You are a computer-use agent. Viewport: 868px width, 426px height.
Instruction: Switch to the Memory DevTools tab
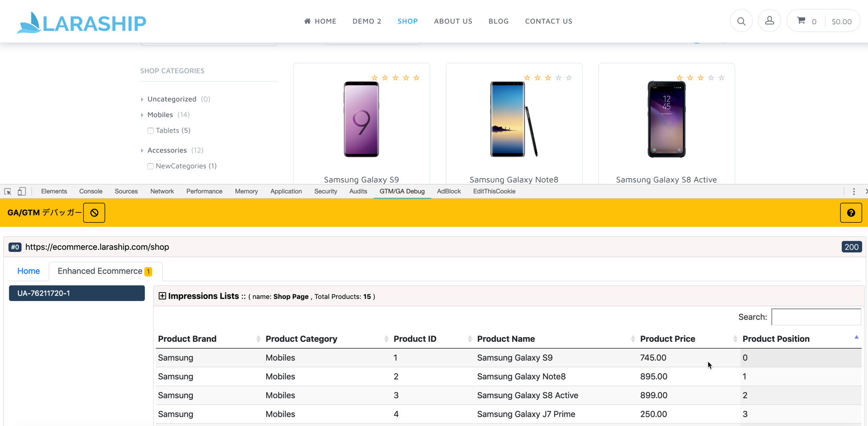(247, 191)
